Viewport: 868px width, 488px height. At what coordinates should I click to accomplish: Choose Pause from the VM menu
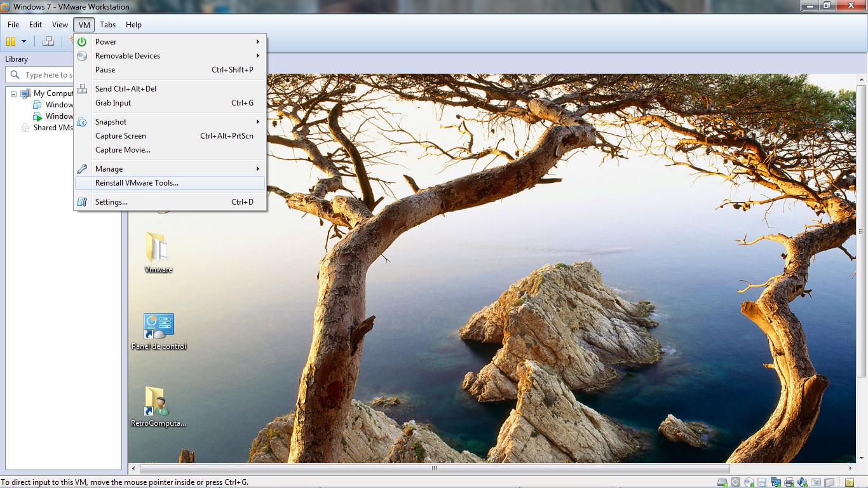pyautogui.click(x=170, y=70)
